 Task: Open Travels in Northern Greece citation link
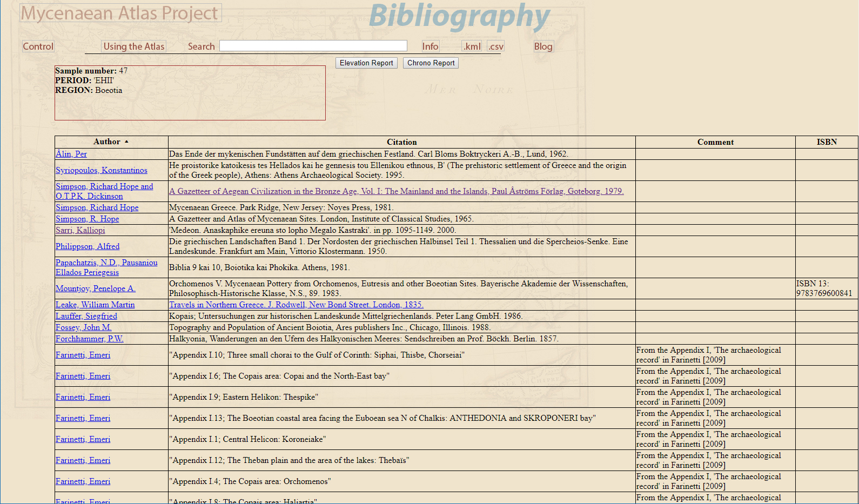pyautogui.click(x=296, y=305)
